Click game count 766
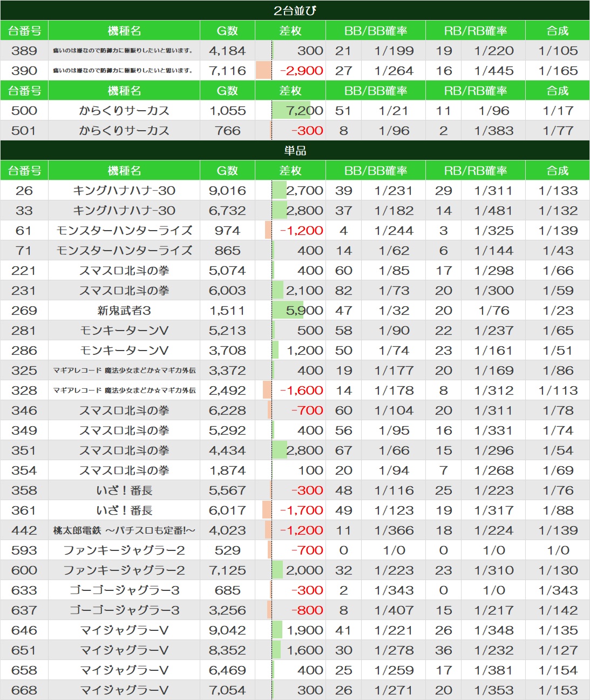This screenshot has width=590, height=700. coord(227,131)
